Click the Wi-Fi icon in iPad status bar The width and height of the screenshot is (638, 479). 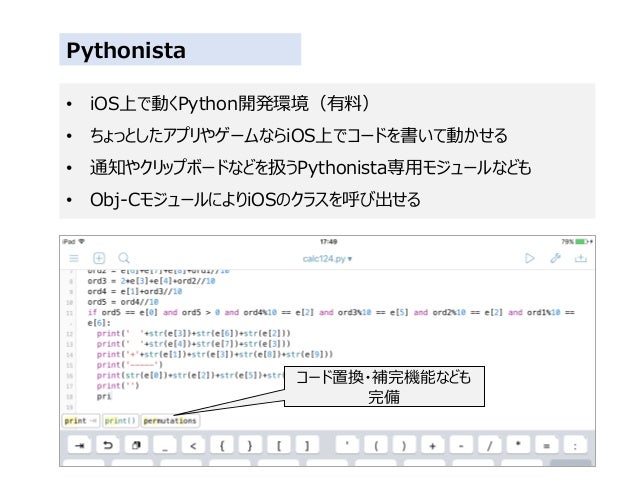coord(82,241)
